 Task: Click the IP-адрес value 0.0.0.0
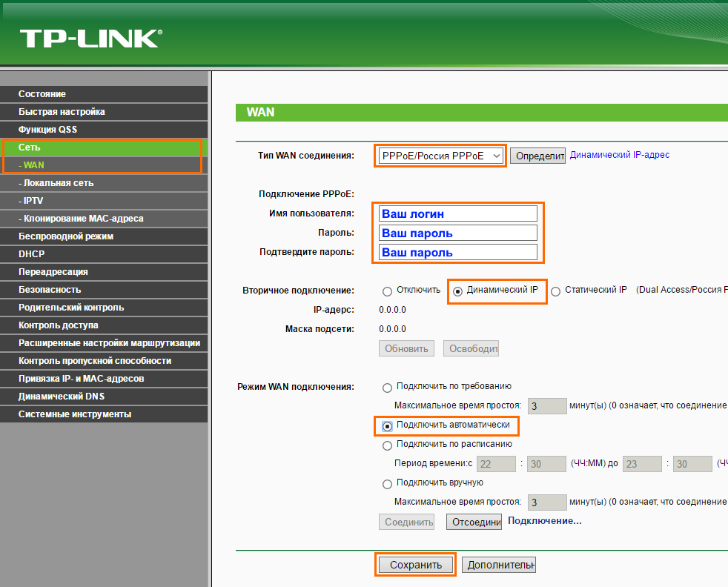tap(392, 310)
